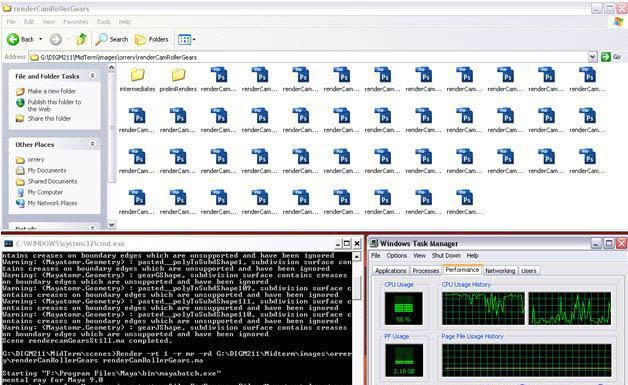Click side pane scrollbar up arrow
The image size is (628, 385).
[112, 67]
